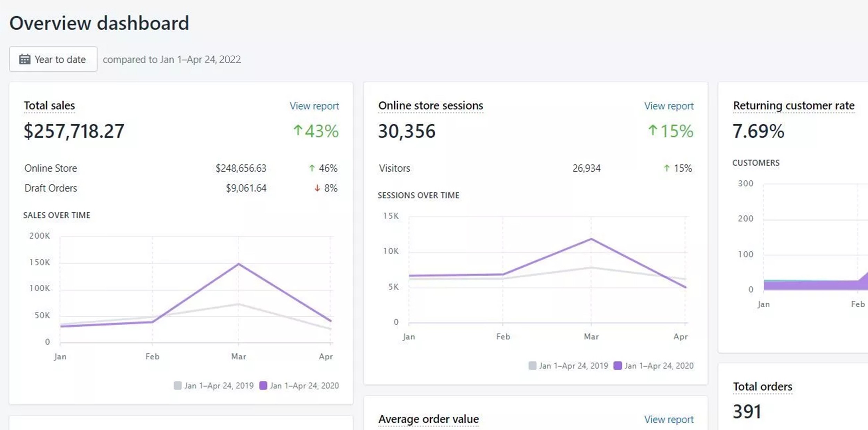Click the calendar icon on date selector
The image size is (868, 430).
pyautogui.click(x=24, y=59)
